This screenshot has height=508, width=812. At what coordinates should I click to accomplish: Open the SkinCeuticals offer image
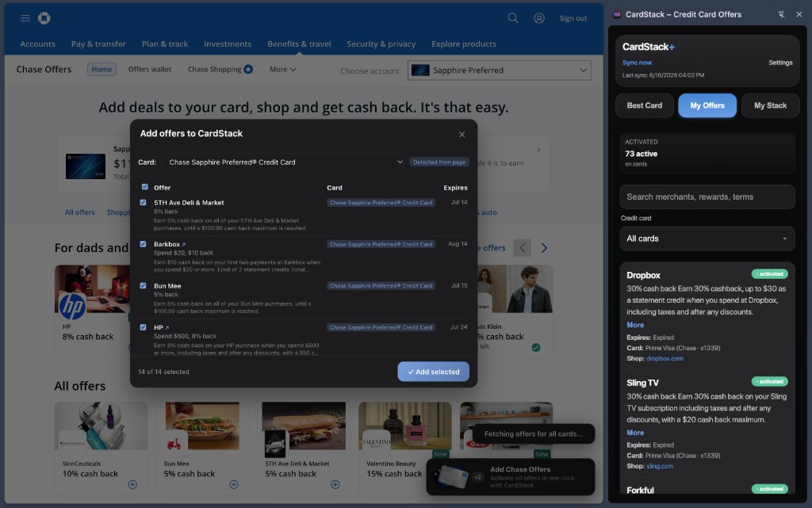tap(101, 426)
